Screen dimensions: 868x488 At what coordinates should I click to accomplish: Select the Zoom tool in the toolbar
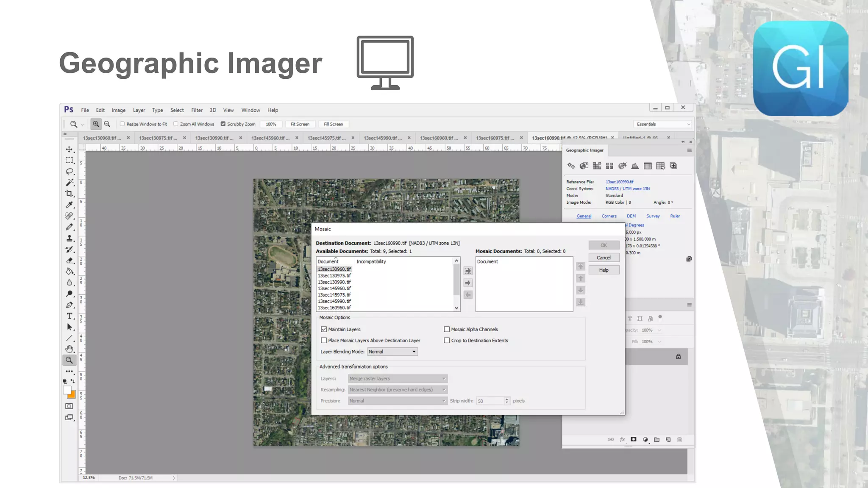tap(69, 360)
